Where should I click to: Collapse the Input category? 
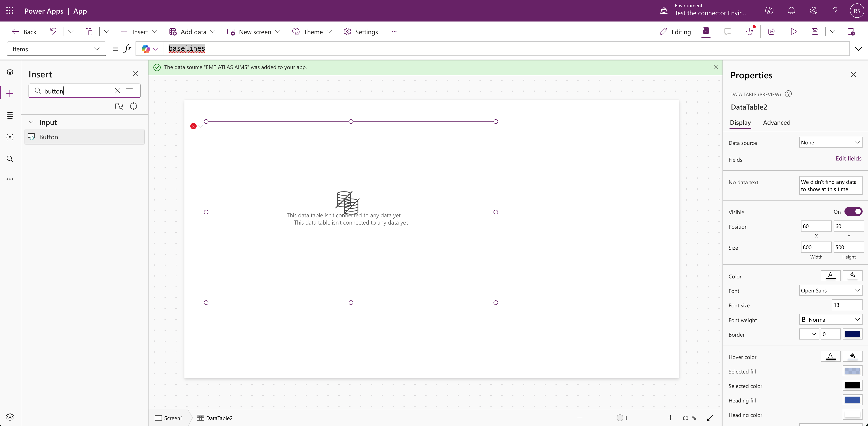coord(31,122)
